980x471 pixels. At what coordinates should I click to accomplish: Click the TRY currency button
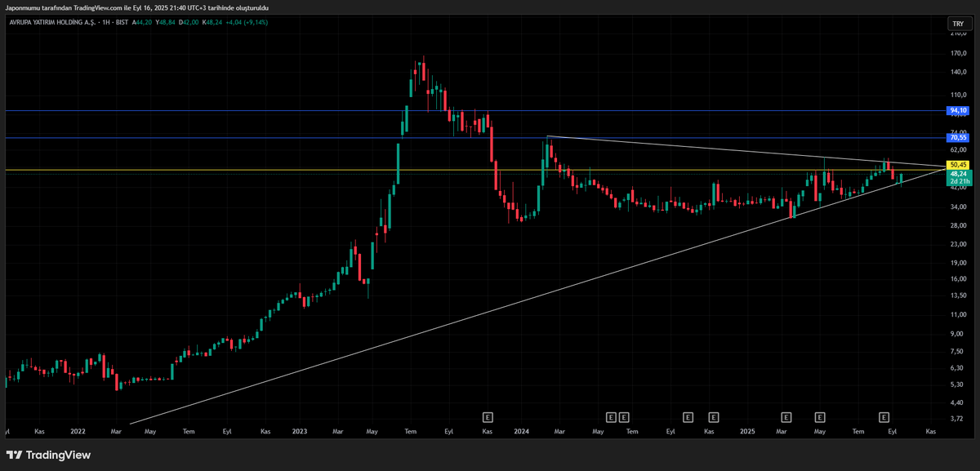958,24
